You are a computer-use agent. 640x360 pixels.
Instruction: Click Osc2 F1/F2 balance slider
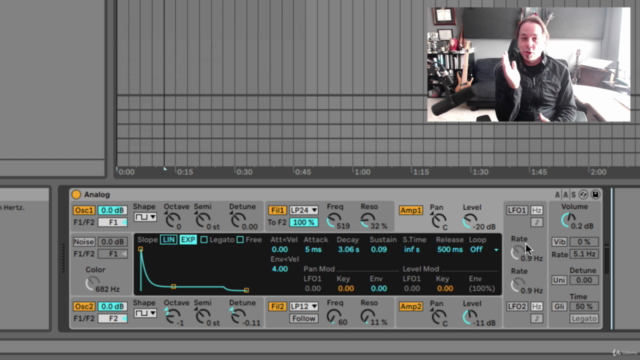[x=113, y=318]
